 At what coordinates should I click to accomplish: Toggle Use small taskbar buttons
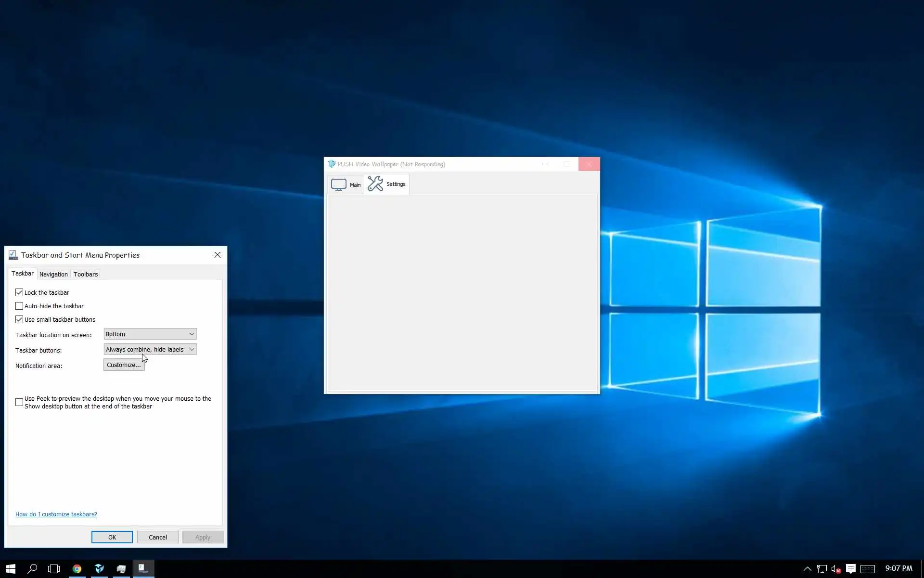(19, 319)
